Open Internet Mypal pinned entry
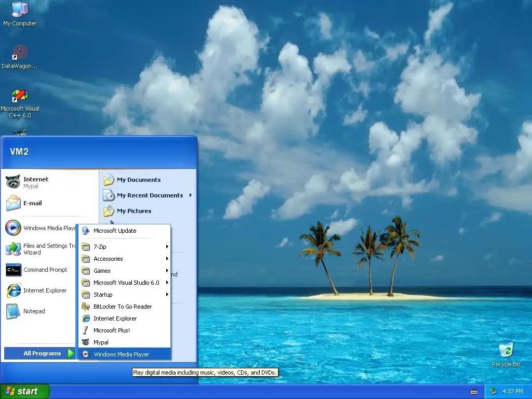 tap(50, 182)
